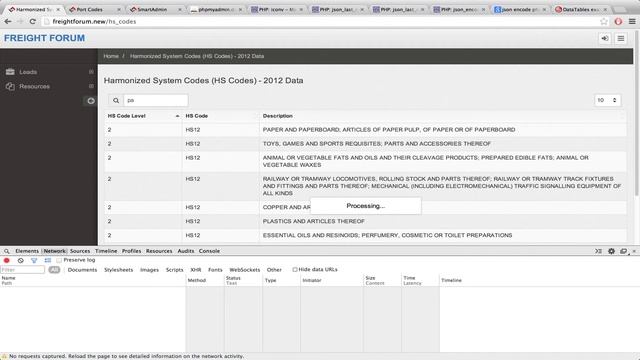640x360 pixels.
Task: Collapse sidebar with the circular arrow icon
Action: click(x=91, y=101)
